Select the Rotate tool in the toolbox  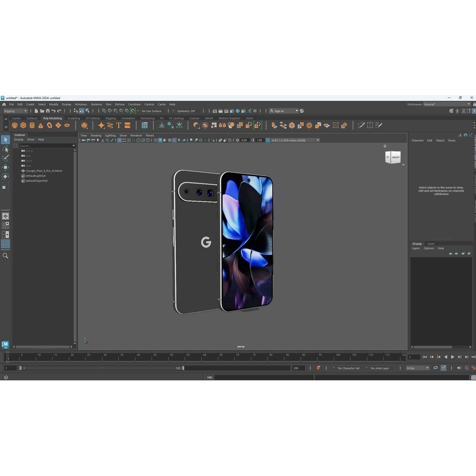pos(5,176)
